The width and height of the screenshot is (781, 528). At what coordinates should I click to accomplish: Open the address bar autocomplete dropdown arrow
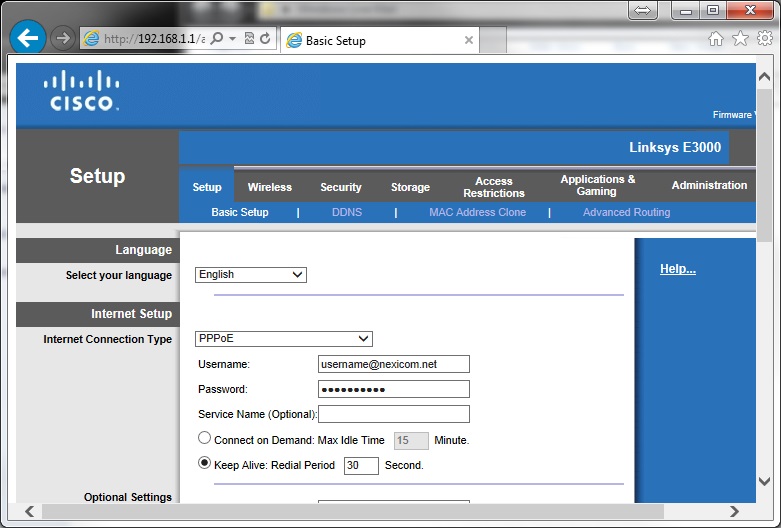[232, 38]
